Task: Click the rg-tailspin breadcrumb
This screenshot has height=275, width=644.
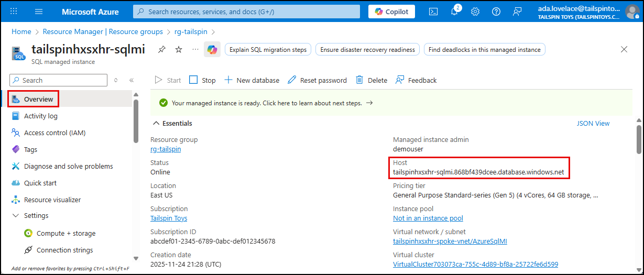Action: (x=192, y=32)
